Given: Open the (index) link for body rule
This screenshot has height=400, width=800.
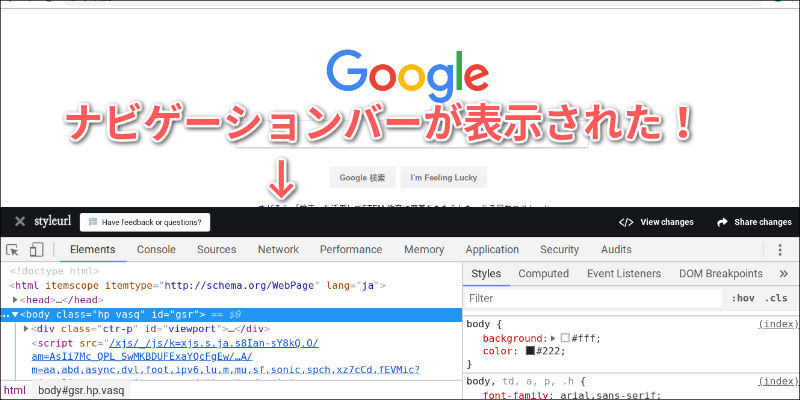Looking at the screenshot, I should (x=778, y=324).
